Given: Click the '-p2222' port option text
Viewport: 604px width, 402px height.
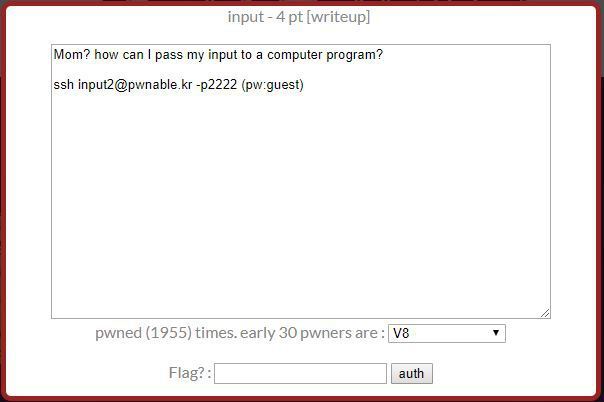Looking at the screenshot, I should click(216, 85).
